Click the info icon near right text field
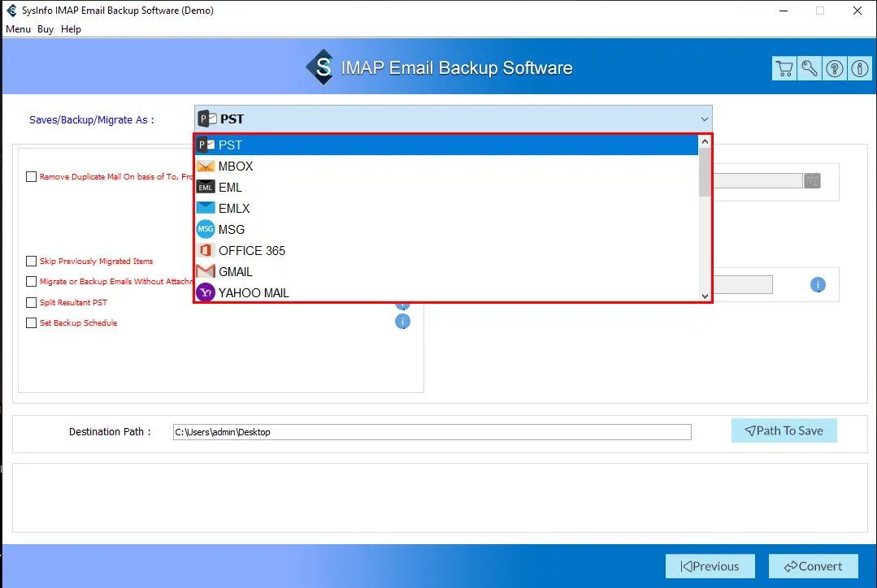This screenshot has height=588, width=877. [818, 285]
